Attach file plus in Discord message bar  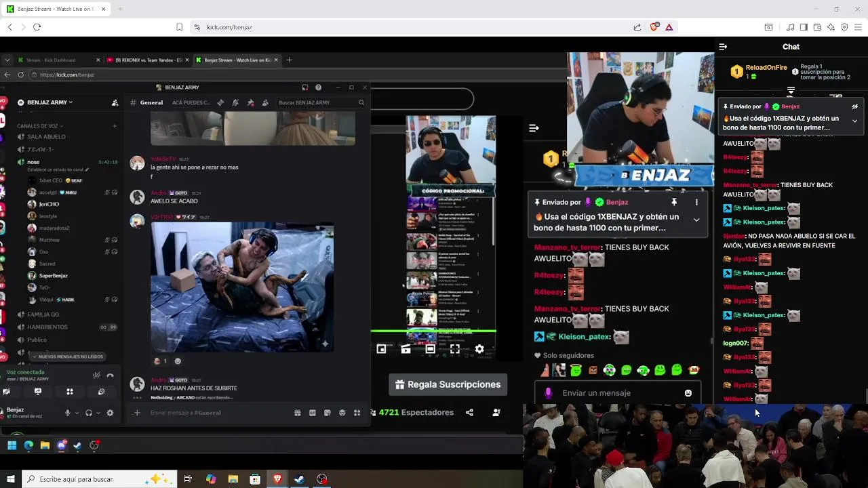point(137,413)
